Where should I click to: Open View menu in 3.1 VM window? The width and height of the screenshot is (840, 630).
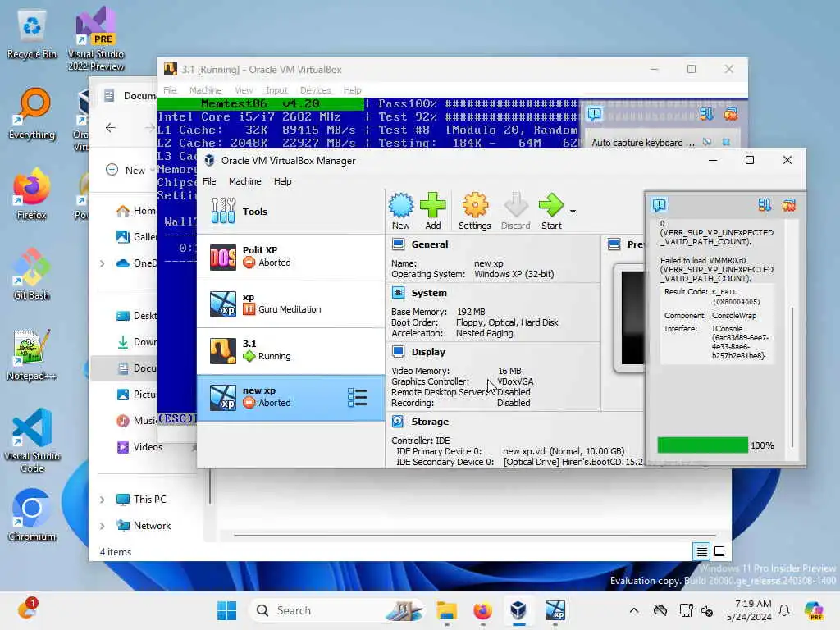pos(244,90)
